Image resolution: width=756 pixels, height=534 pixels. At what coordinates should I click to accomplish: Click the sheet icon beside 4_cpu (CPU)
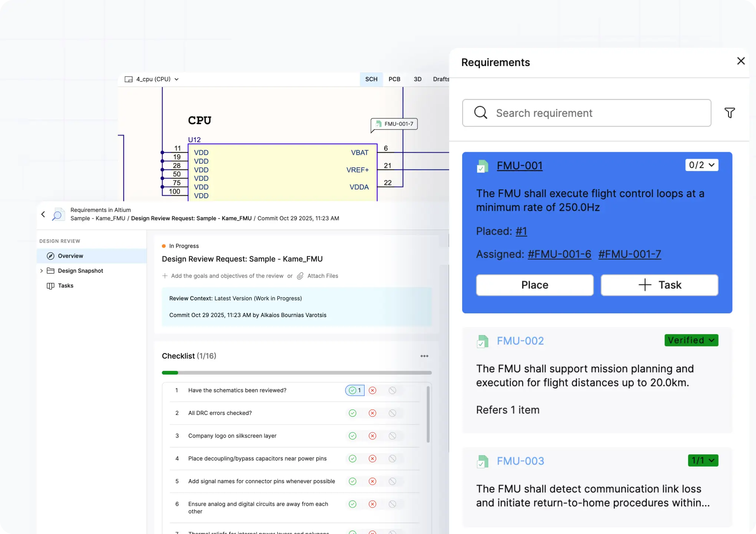(x=129, y=79)
